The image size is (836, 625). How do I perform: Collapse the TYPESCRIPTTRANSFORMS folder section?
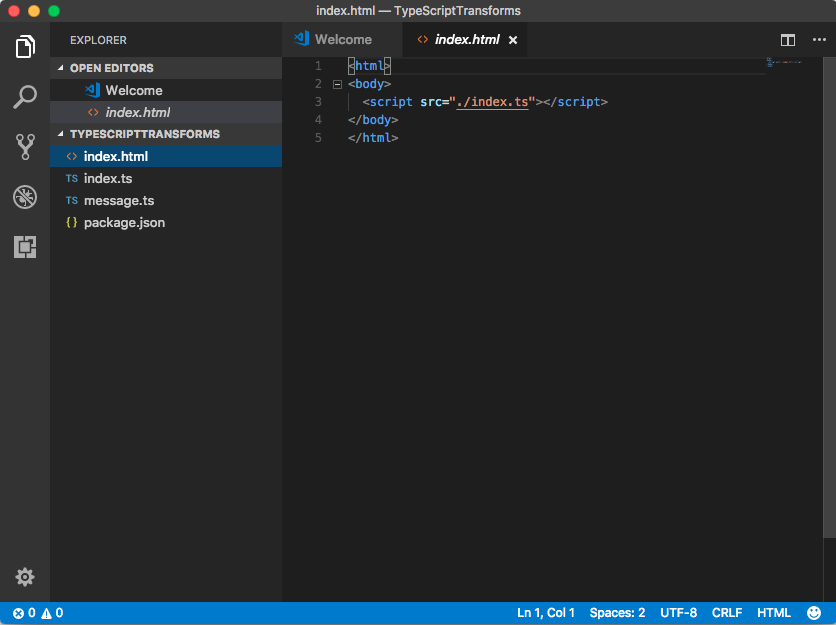click(60, 134)
